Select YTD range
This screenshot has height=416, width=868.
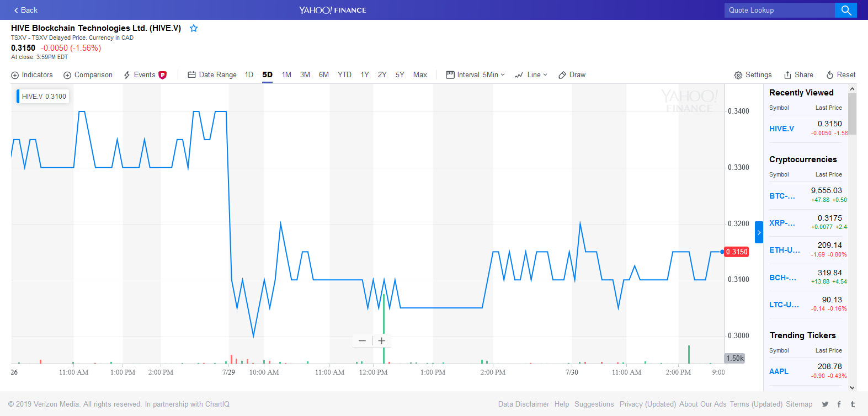pyautogui.click(x=344, y=75)
